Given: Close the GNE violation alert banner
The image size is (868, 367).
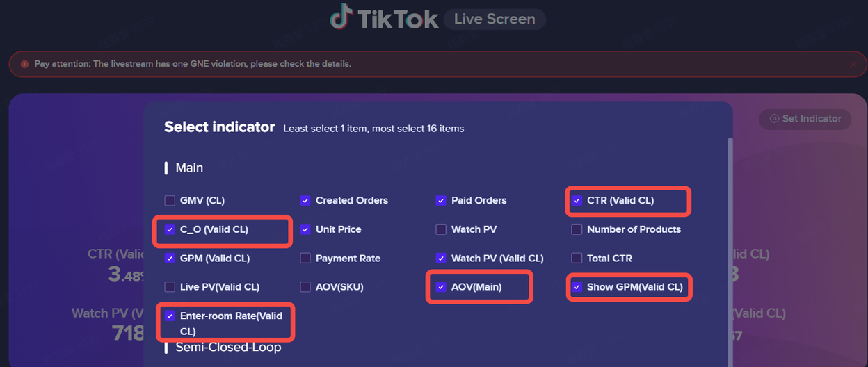Looking at the screenshot, I should tap(853, 64).
